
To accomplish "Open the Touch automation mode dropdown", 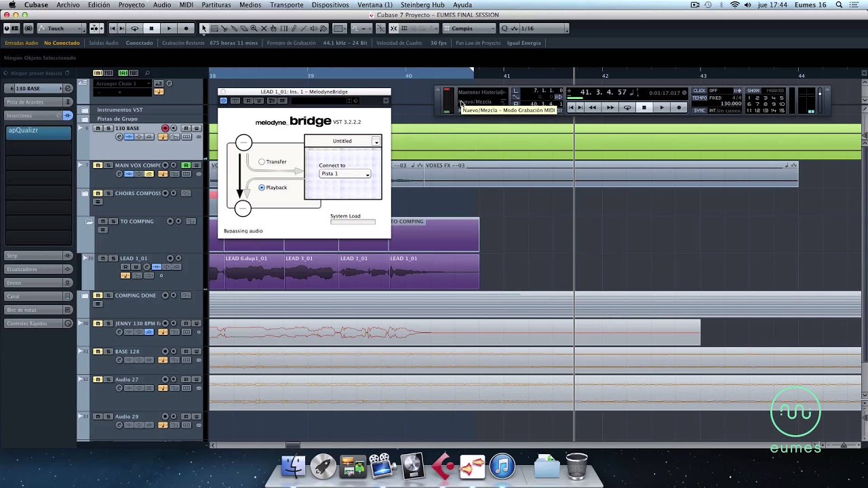I will click(x=62, y=28).
